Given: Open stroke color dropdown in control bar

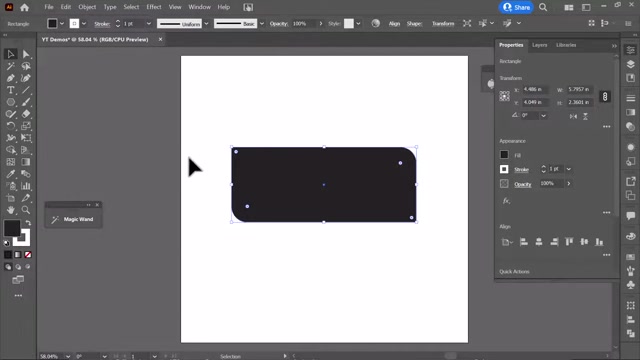Looking at the screenshot, I should [x=84, y=24].
